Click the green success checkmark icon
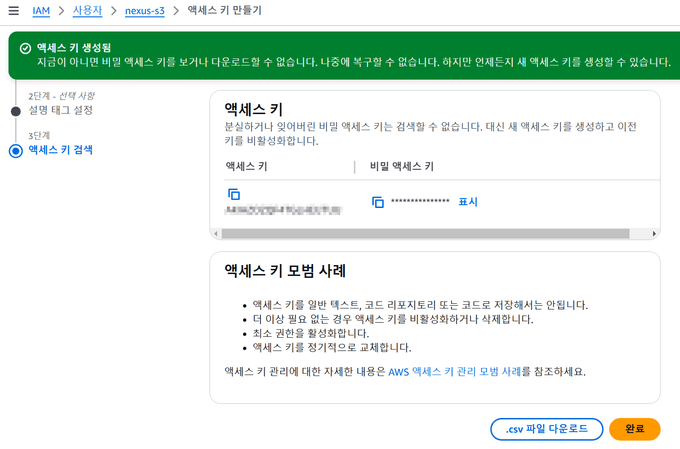This screenshot has width=680, height=449. point(24,47)
